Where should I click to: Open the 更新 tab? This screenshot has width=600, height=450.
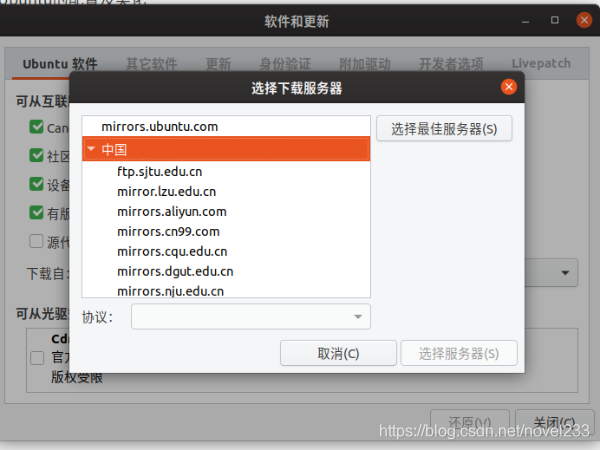click(x=218, y=64)
